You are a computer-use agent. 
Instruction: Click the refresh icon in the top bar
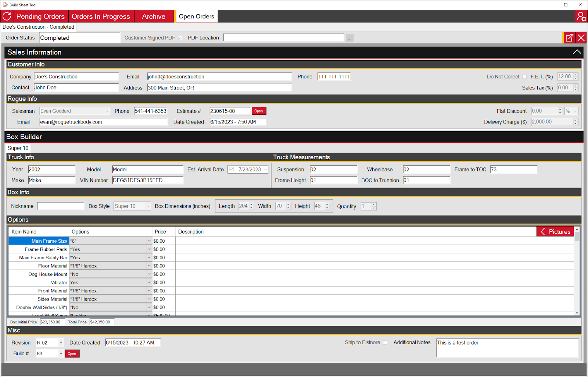coord(7,16)
